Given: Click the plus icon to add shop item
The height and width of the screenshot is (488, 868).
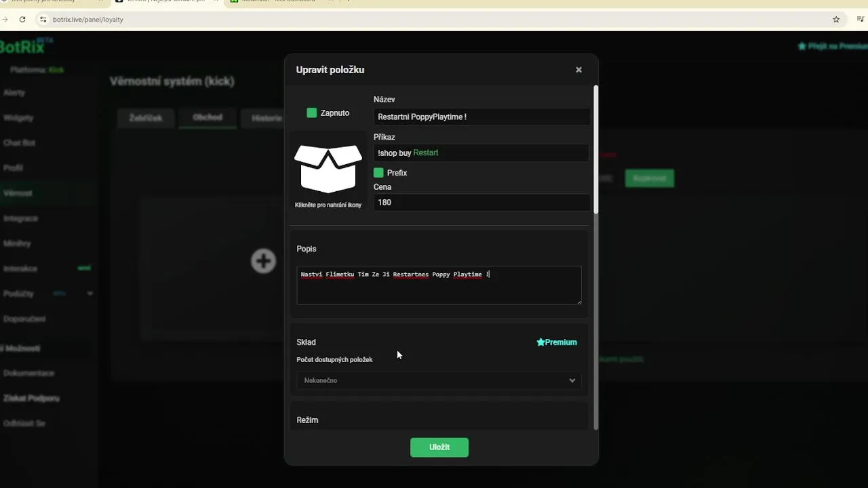Looking at the screenshot, I should coord(263,261).
